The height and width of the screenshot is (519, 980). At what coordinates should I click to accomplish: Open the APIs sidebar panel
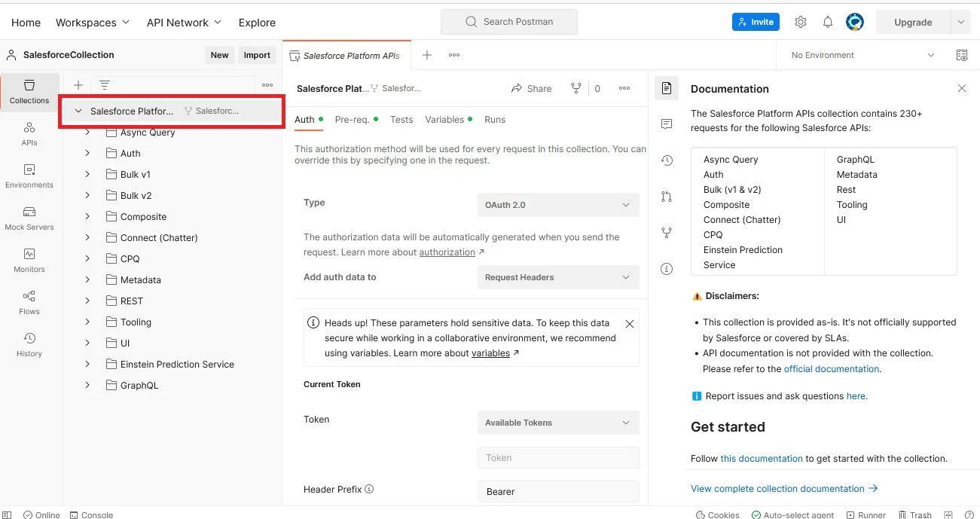pos(29,133)
